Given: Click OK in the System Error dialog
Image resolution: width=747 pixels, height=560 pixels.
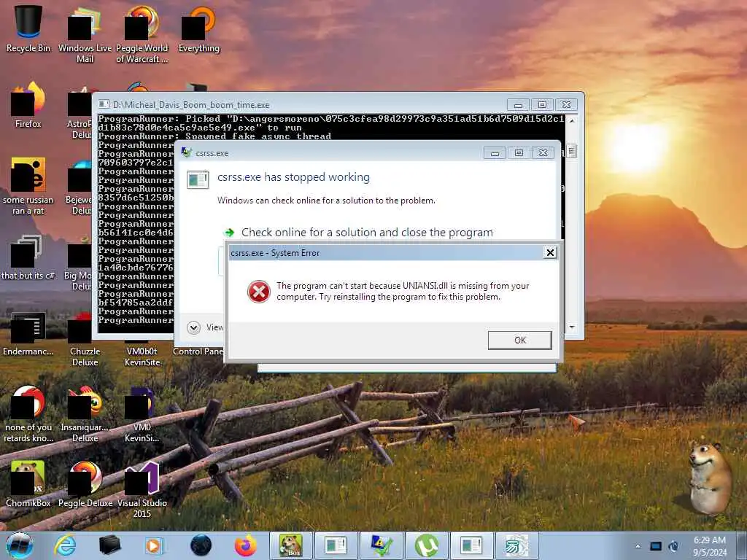Looking at the screenshot, I should point(519,340).
